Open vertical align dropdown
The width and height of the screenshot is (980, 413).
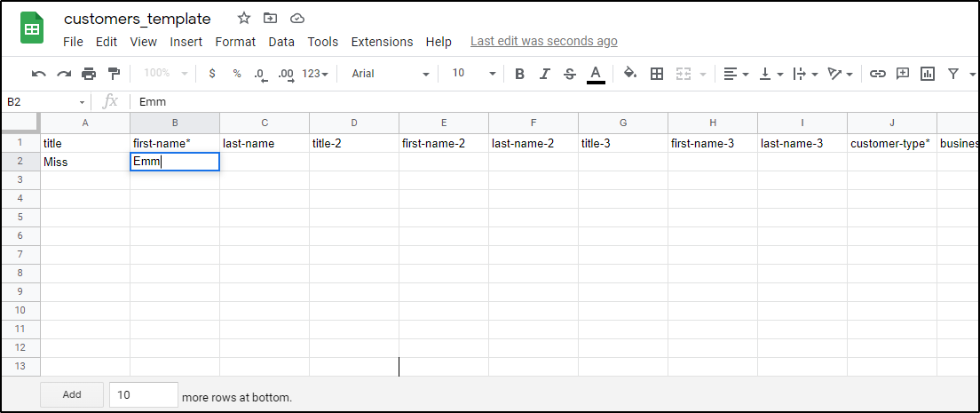771,74
